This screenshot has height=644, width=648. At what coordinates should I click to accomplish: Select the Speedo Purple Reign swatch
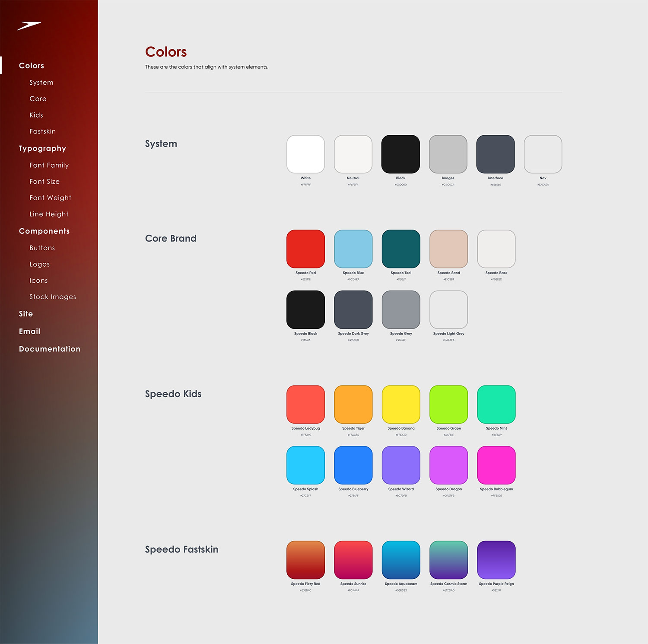click(x=496, y=560)
